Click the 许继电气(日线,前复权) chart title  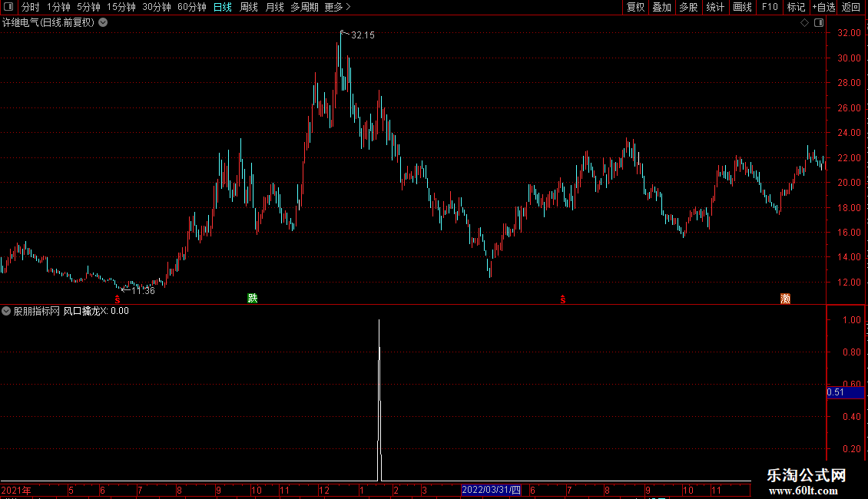(x=48, y=23)
